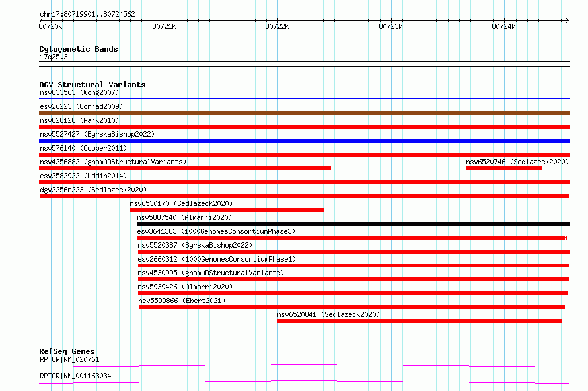Open variant dgv3256n223 (Sedlazeck2020) label

[x=93, y=190]
